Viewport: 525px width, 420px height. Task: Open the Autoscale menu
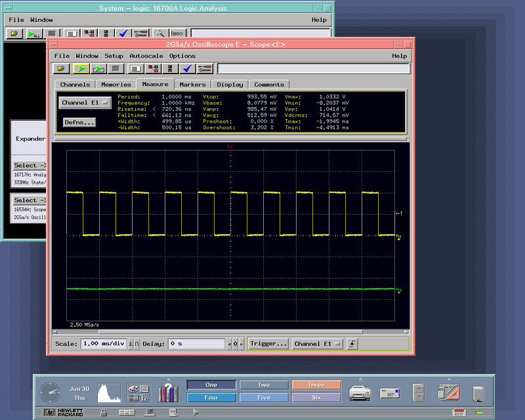click(x=146, y=56)
